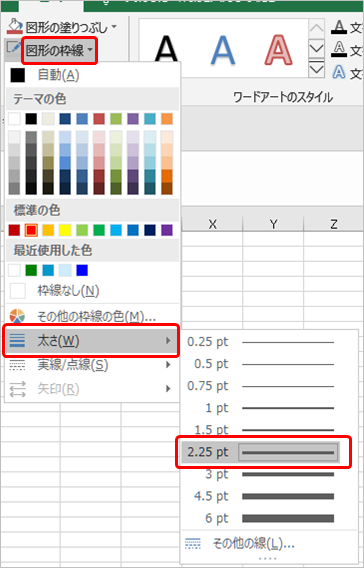Choose 0.75 pt line weight
This screenshot has height=568, width=364.
tap(261, 386)
